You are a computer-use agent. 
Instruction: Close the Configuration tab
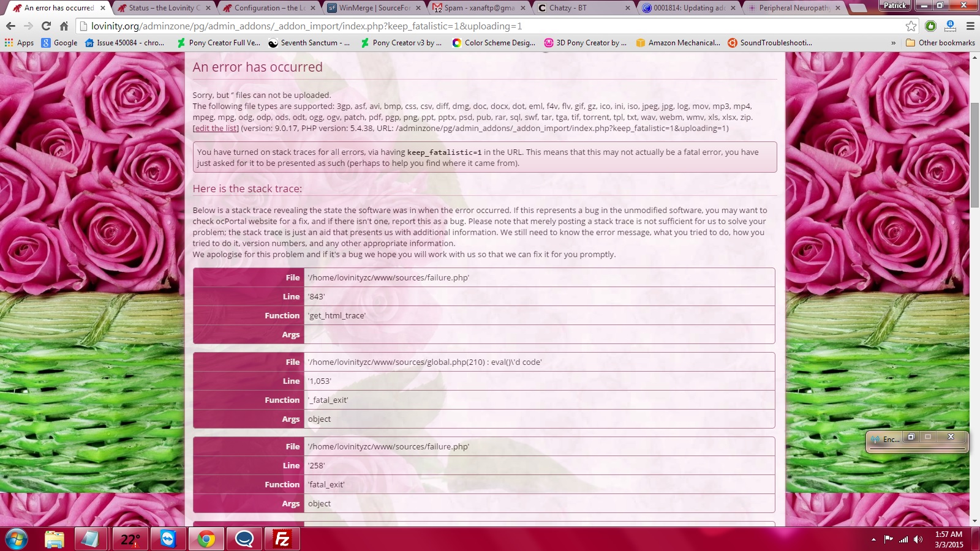[312, 8]
